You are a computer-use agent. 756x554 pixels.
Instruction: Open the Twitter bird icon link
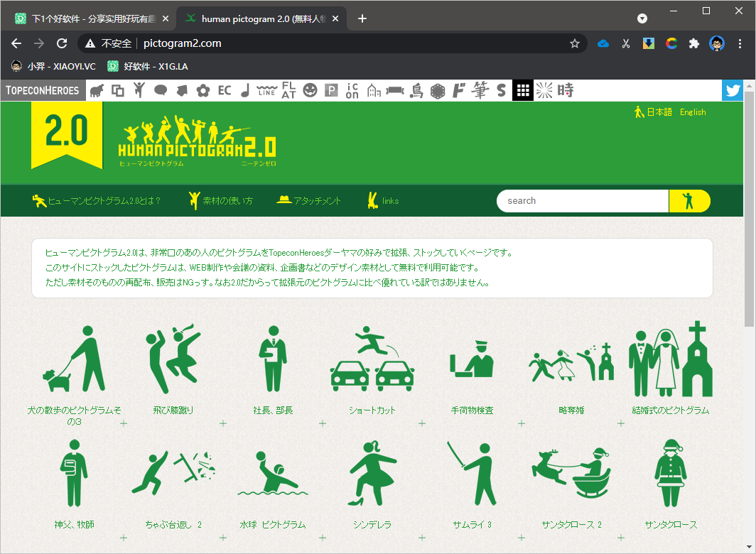coord(732,90)
